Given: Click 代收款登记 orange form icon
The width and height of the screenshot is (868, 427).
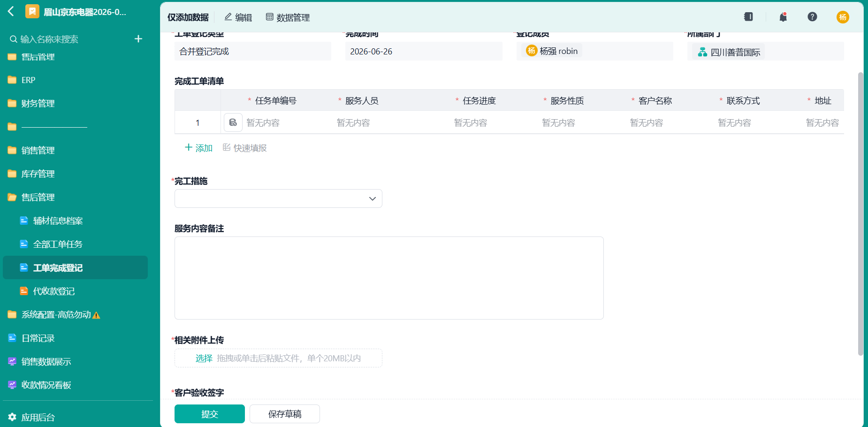Looking at the screenshot, I should click(24, 291).
